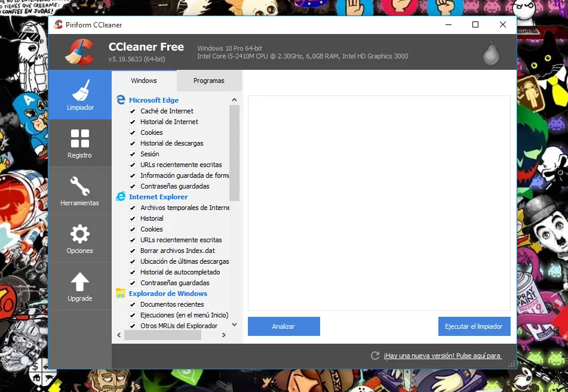This screenshot has height=392, width=568.
Task: Open the Limpiador broom section
Action: click(80, 95)
